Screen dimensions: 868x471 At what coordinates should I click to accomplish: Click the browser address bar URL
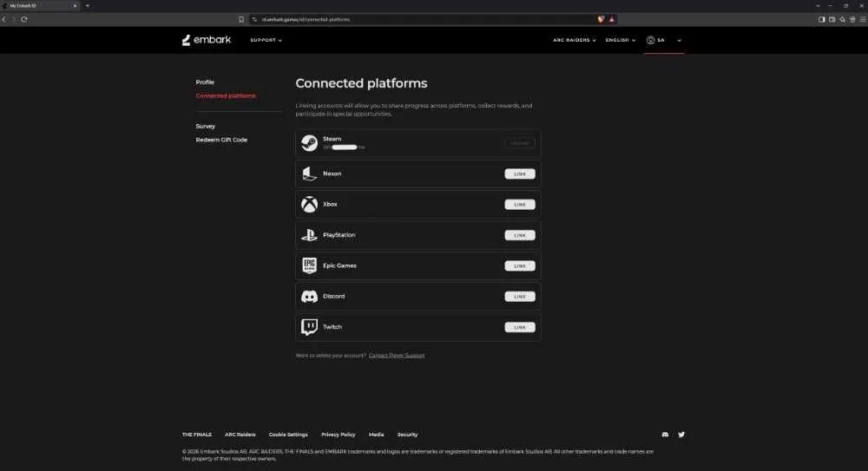(x=306, y=19)
